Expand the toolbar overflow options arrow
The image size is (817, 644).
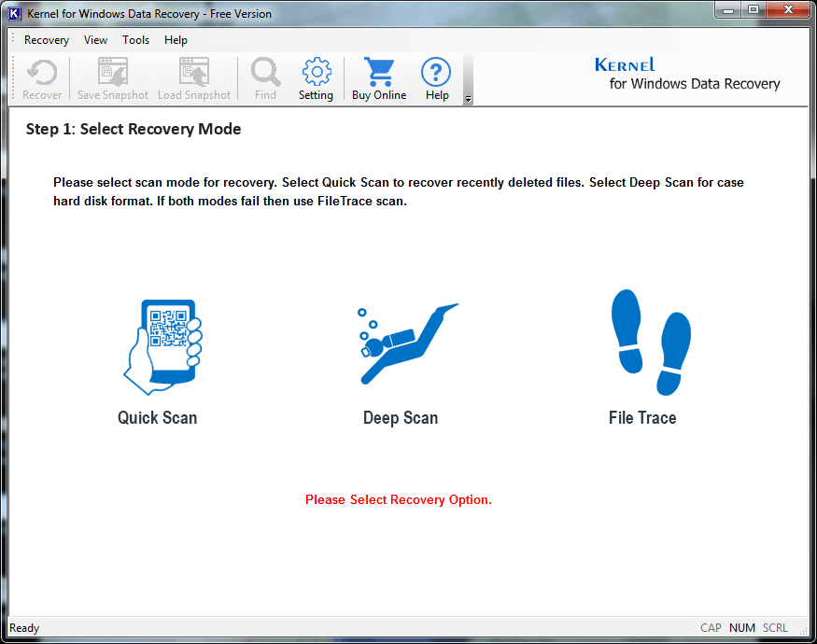pyautogui.click(x=468, y=99)
